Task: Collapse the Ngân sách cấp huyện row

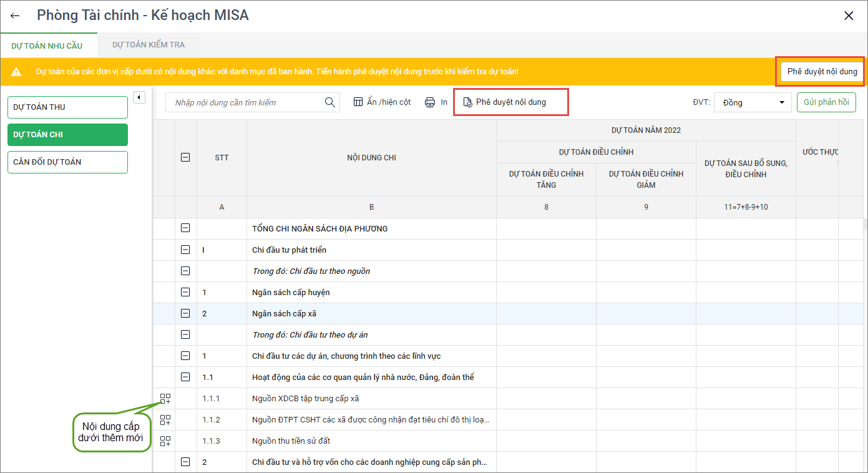Action: [185, 292]
